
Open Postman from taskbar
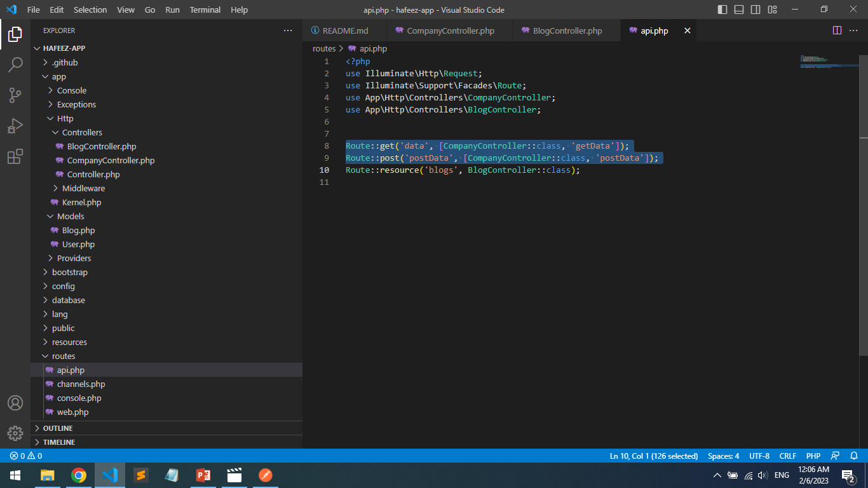(266, 475)
